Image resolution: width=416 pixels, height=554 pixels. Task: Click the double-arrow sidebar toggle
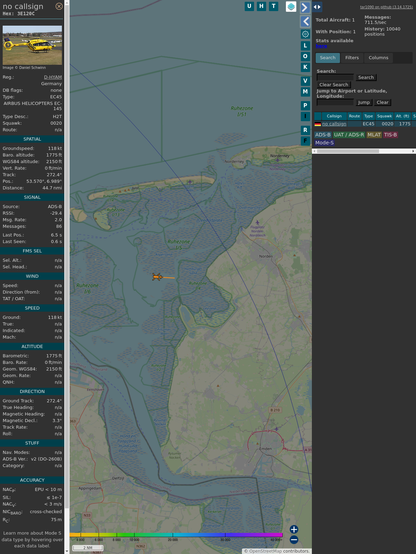317,7
